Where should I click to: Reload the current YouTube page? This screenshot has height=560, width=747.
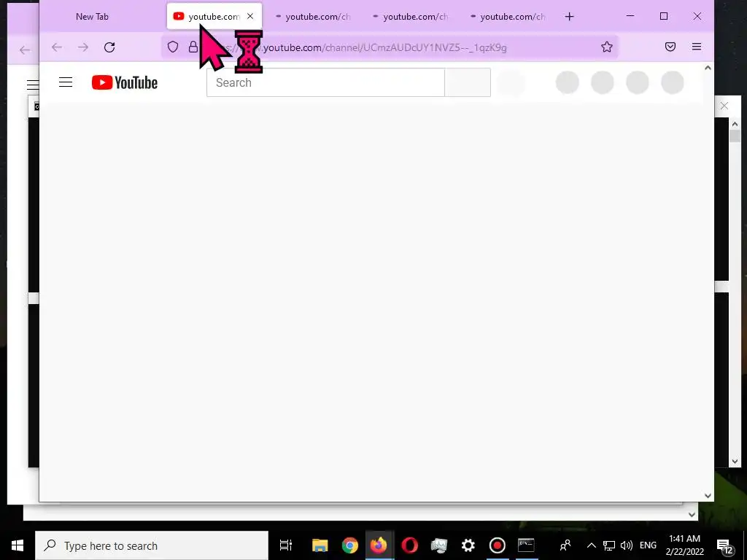point(109,47)
